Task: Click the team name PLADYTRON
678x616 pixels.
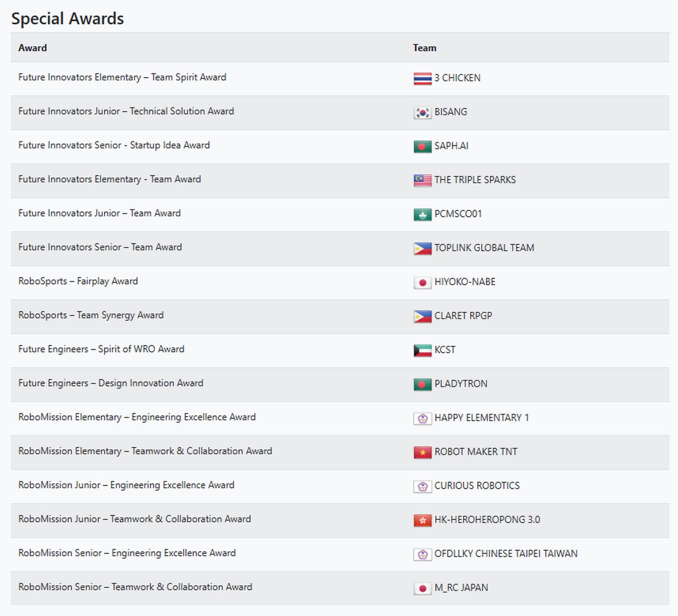Action: tap(461, 384)
